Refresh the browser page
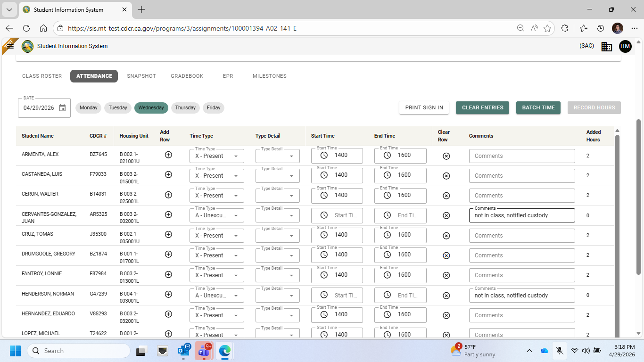The height and width of the screenshot is (362, 644). 26,28
